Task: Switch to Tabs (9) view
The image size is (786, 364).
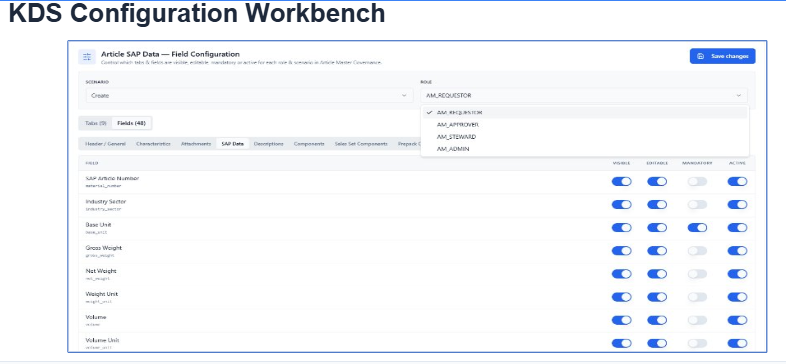Action: [96, 123]
